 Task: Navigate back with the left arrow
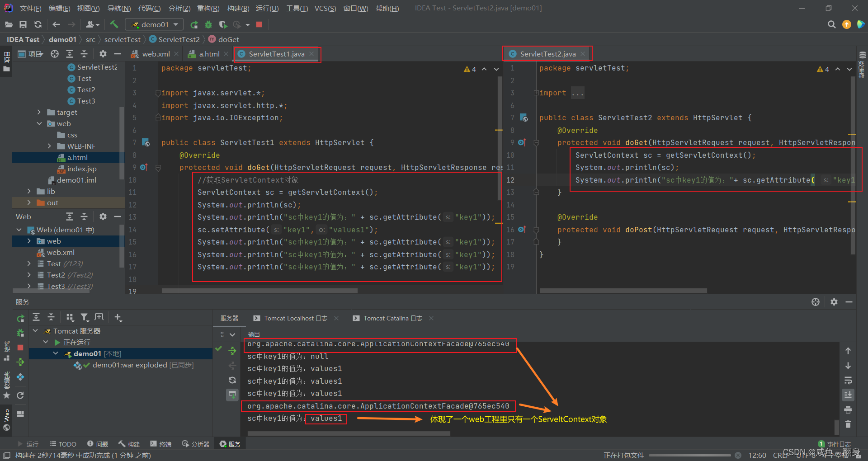click(x=56, y=24)
